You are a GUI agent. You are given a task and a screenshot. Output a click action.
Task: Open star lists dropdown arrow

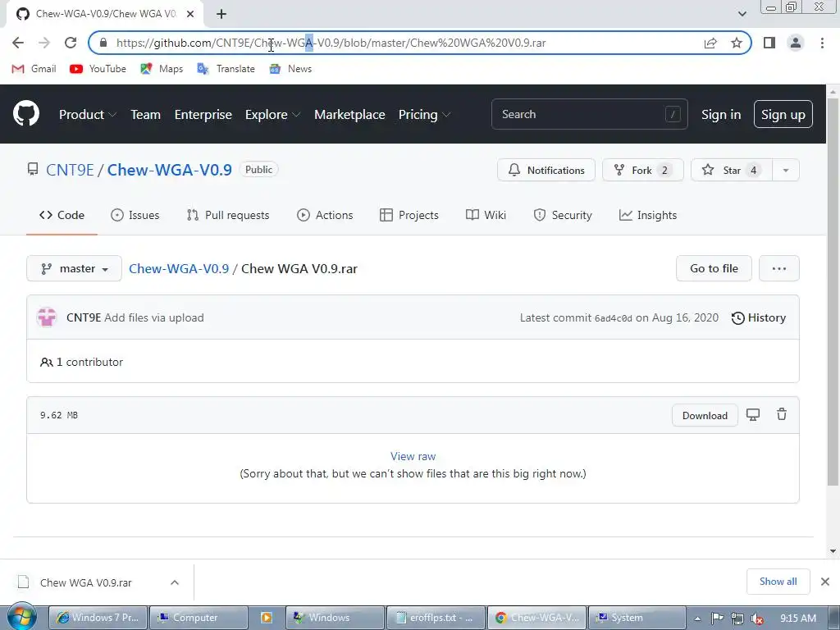coord(786,170)
